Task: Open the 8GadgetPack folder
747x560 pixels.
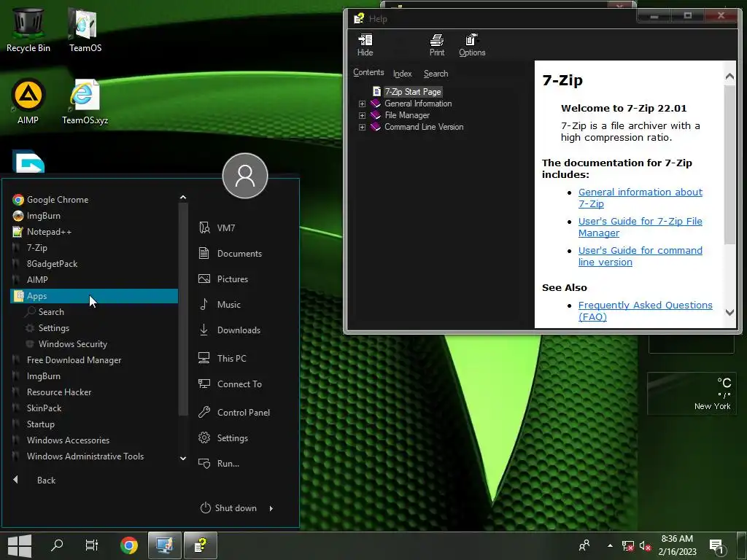Action: point(94,264)
